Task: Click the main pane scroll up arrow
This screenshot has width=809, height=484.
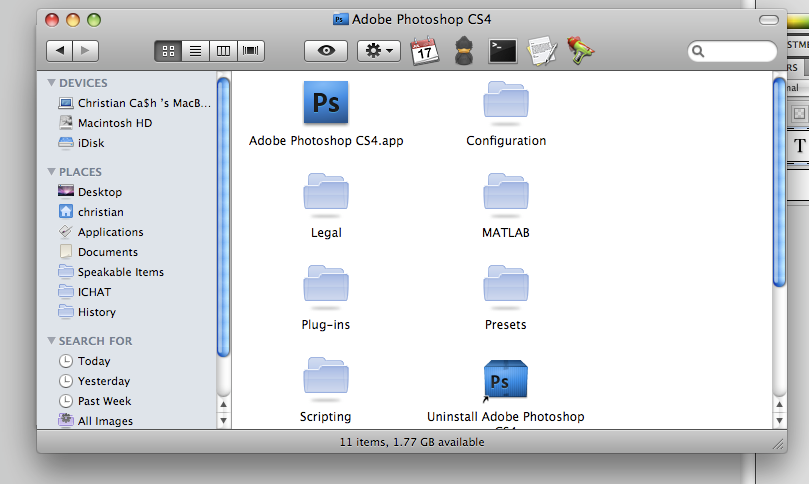Action: [x=779, y=404]
